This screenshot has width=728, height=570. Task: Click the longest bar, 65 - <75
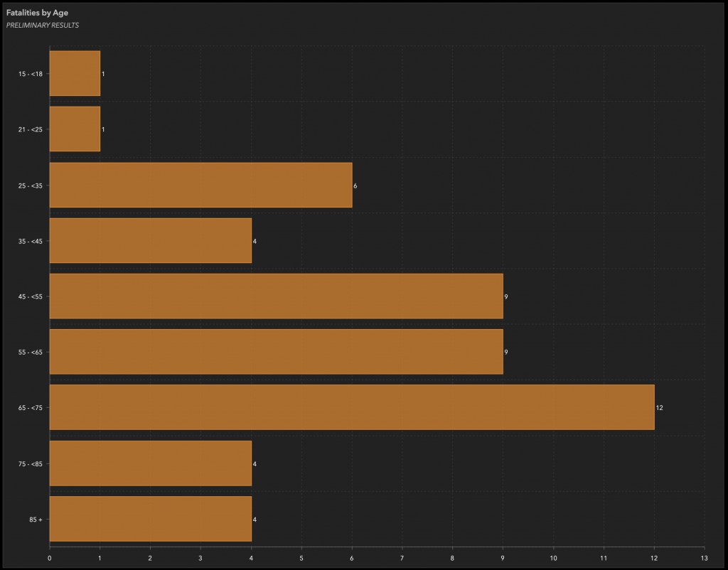(351, 407)
